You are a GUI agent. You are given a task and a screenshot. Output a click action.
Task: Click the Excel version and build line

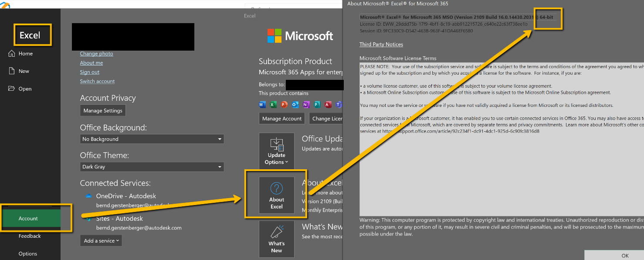(x=457, y=17)
